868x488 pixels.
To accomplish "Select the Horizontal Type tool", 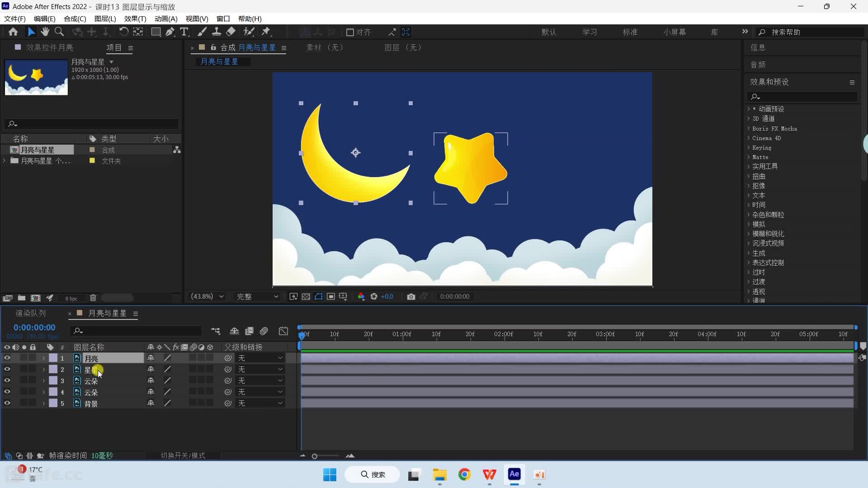I will [184, 32].
